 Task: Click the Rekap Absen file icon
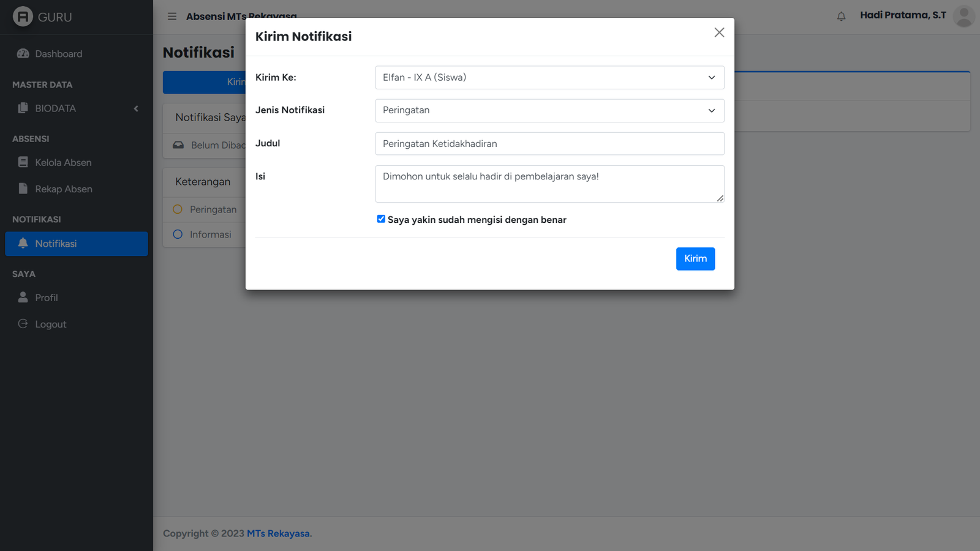[23, 189]
